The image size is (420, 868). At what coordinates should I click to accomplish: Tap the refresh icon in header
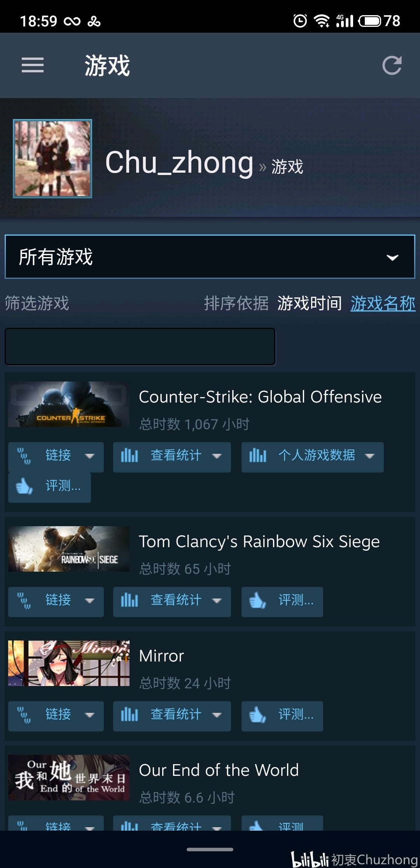[x=392, y=65]
